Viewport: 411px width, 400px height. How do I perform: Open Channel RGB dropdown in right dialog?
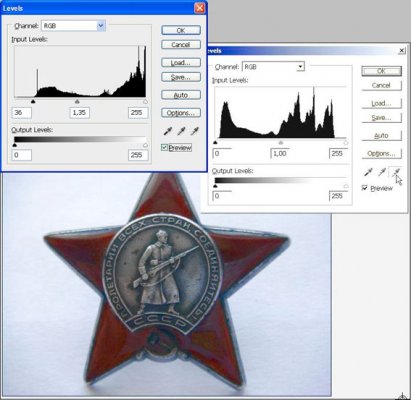(273, 67)
